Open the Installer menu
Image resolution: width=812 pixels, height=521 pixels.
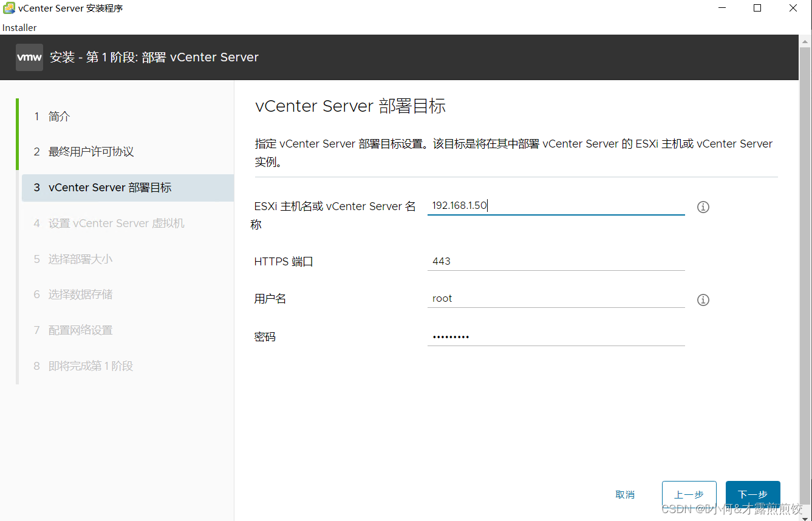(x=19, y=27)
